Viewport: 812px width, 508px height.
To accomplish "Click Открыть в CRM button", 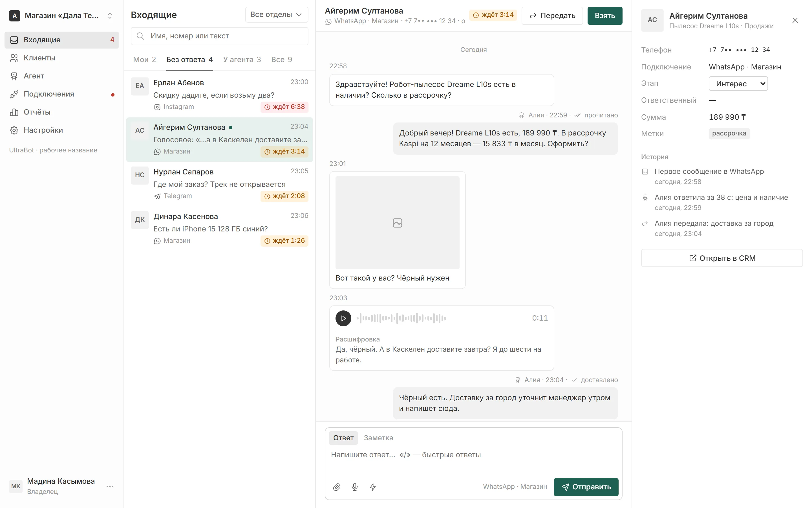I will click(722, 258).
